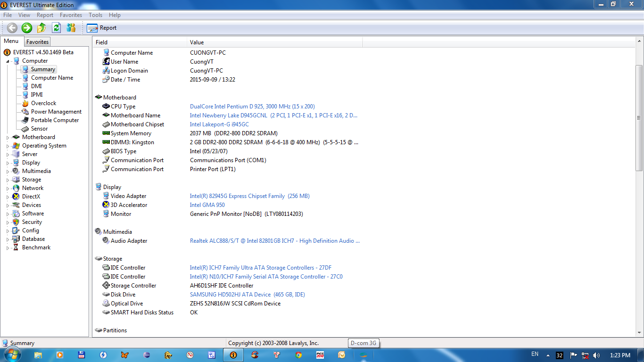The width and height of the screenshot is (644, 362).
Task: Click the Field column header
Action: tap(140, 42)
